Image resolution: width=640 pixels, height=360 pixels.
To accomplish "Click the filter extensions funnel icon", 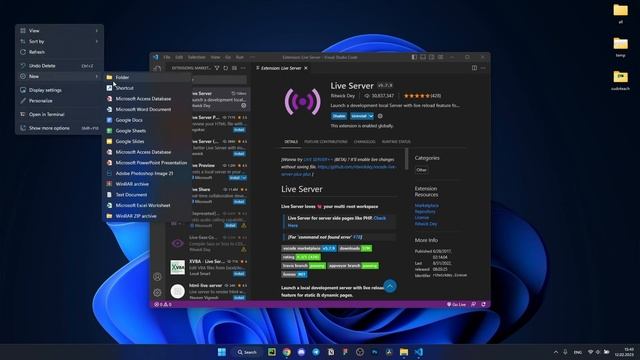I will 217,68.
